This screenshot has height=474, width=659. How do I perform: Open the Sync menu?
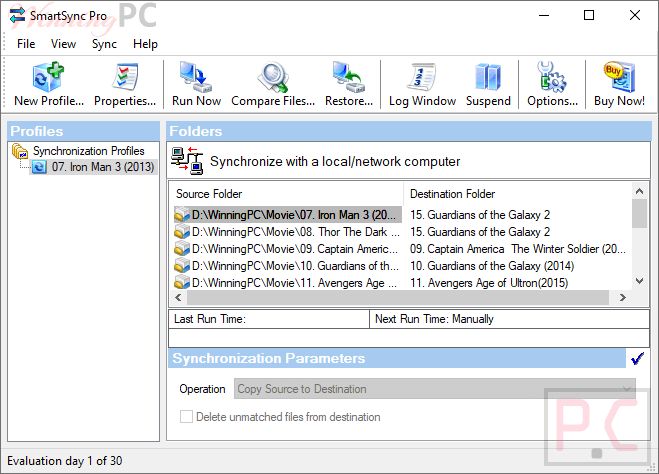104,44
